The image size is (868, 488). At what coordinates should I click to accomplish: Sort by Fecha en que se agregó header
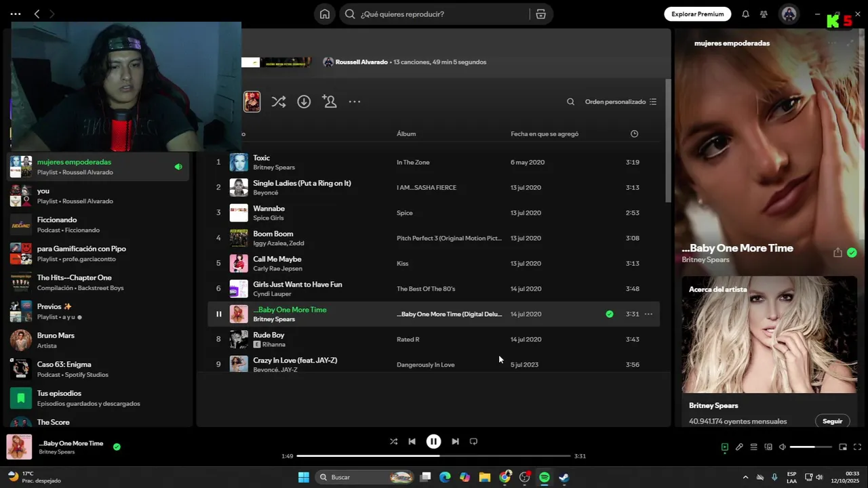(545, 134)
